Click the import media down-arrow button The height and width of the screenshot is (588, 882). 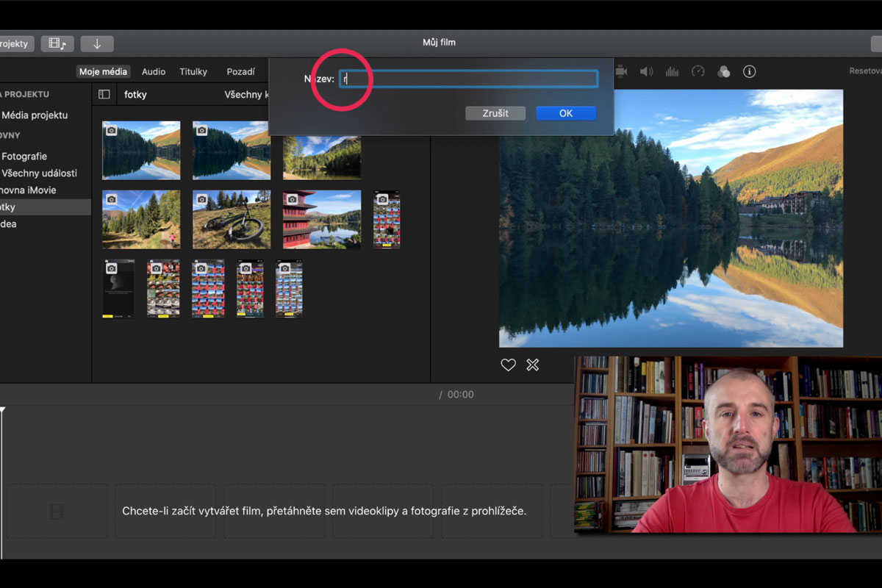pos(96,43)
